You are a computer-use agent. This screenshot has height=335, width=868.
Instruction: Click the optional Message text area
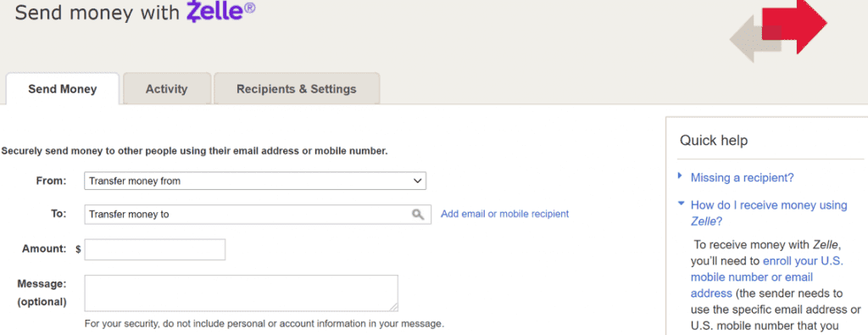click(241, 293)
